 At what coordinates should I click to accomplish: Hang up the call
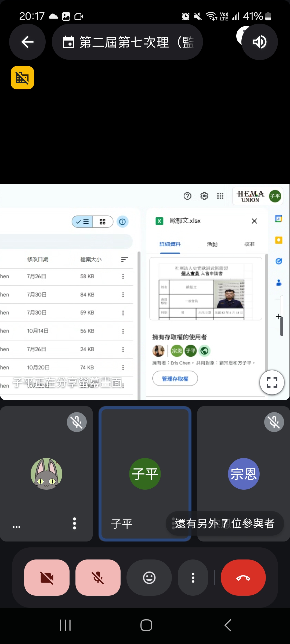click(x=243, y=577)
